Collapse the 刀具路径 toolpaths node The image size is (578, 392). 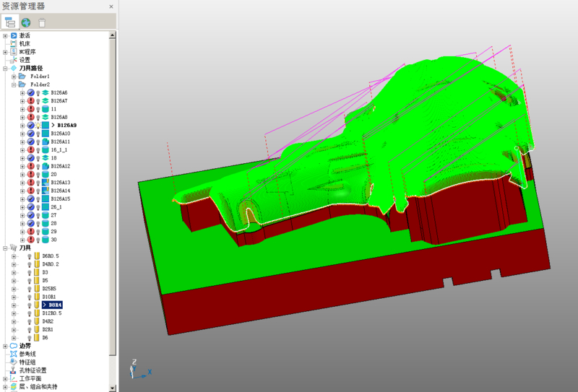tap(5, 69)
